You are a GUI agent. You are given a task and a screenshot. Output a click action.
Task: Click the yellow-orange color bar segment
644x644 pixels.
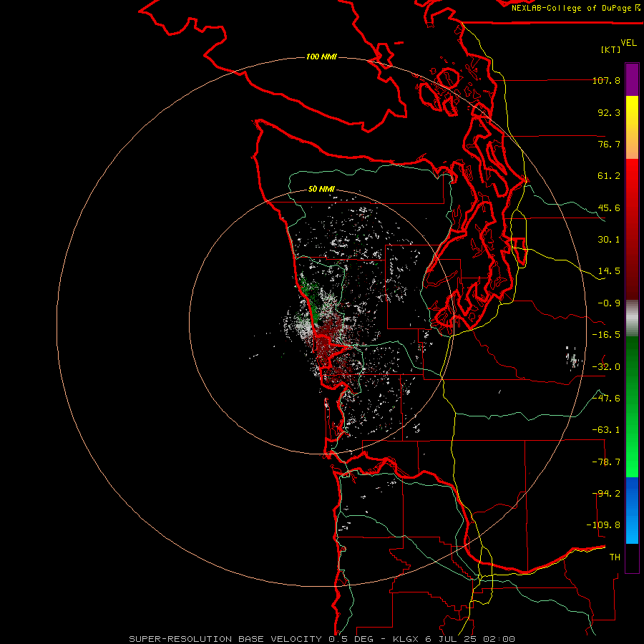[632, 127]
